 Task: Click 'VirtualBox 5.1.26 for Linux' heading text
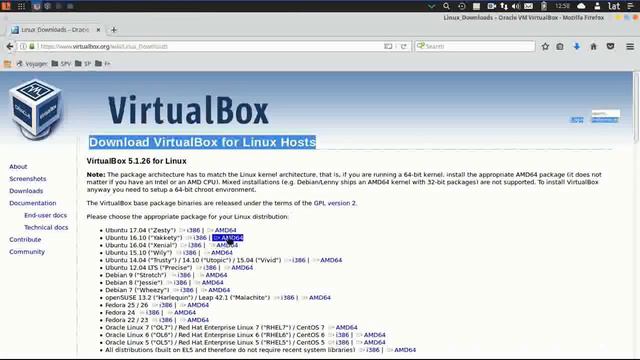pyautogui.click(x=136, y=161)
